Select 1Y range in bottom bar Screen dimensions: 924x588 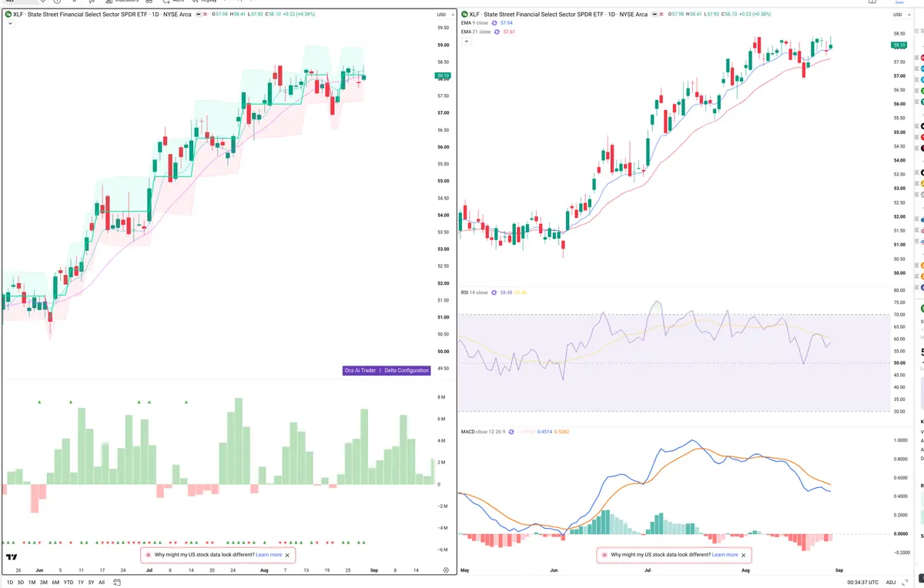click(x=81, y=582)
